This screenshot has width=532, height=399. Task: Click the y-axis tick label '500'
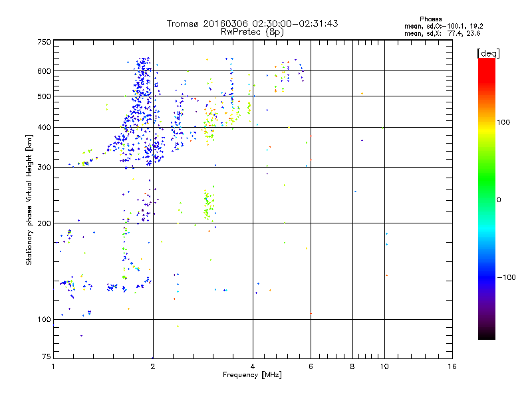(44, 96)
